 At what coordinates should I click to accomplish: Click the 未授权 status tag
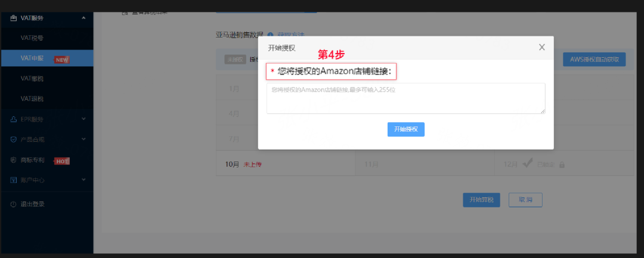pyautogui.click(x=235, y=60)
